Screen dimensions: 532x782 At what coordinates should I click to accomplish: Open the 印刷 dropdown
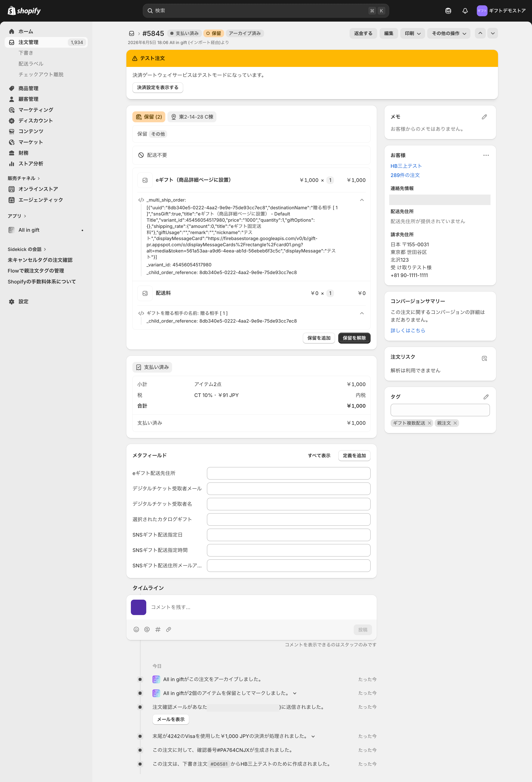pos(412,33)
